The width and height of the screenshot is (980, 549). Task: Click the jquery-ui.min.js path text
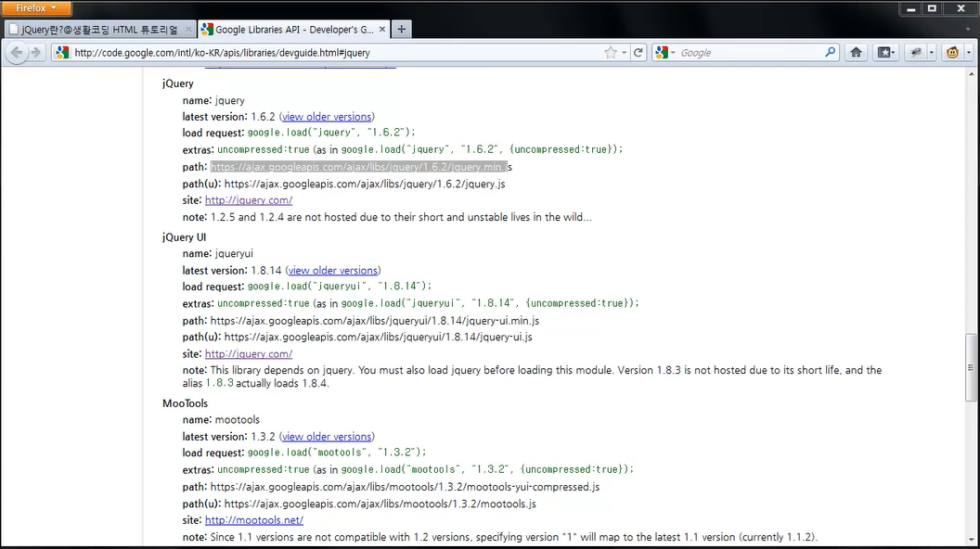[375, 321]
